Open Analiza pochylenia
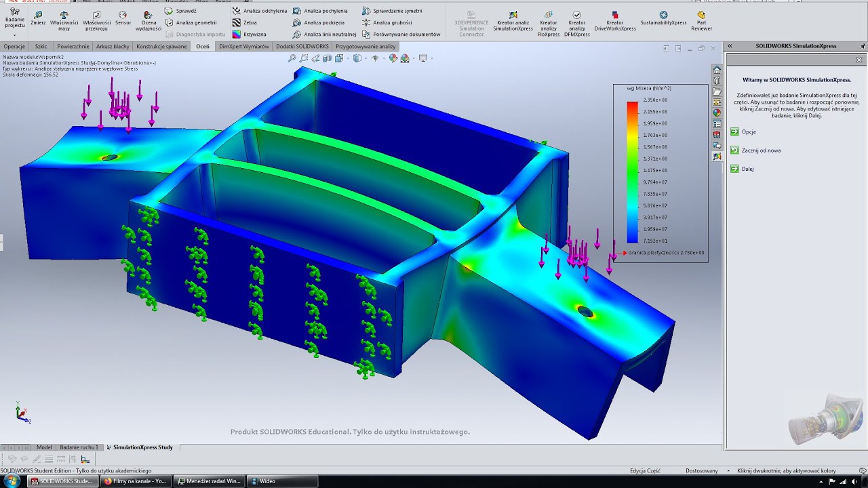This screenshot has height=488, width=868. pyautogui.click(x=320, y=11)
